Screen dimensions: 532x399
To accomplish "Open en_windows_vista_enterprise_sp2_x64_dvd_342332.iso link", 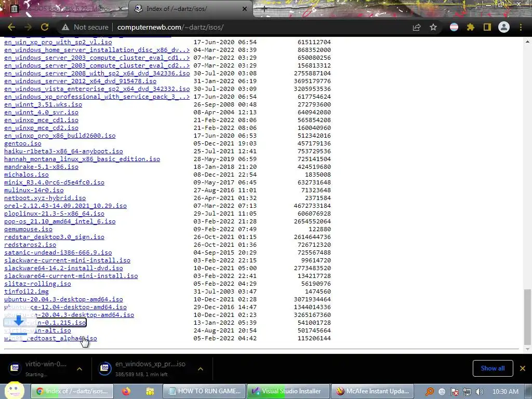I will coord(97,89).
